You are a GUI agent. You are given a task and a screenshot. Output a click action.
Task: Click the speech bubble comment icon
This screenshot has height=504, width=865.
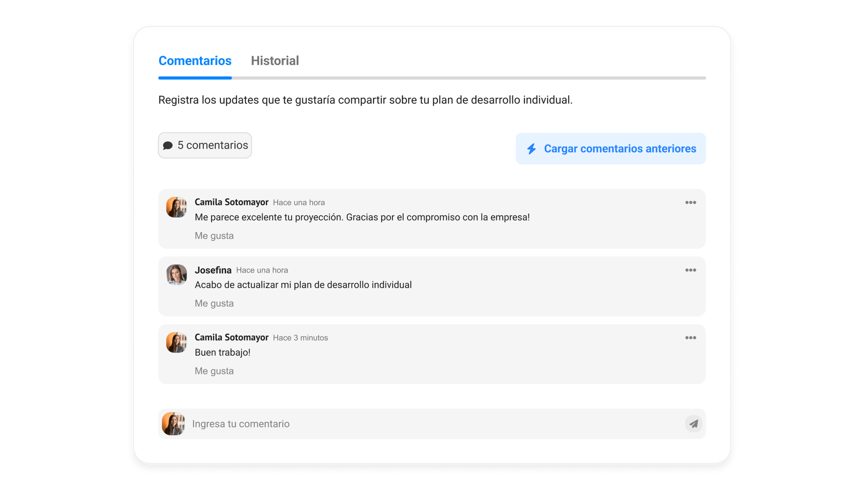(168, 146)
